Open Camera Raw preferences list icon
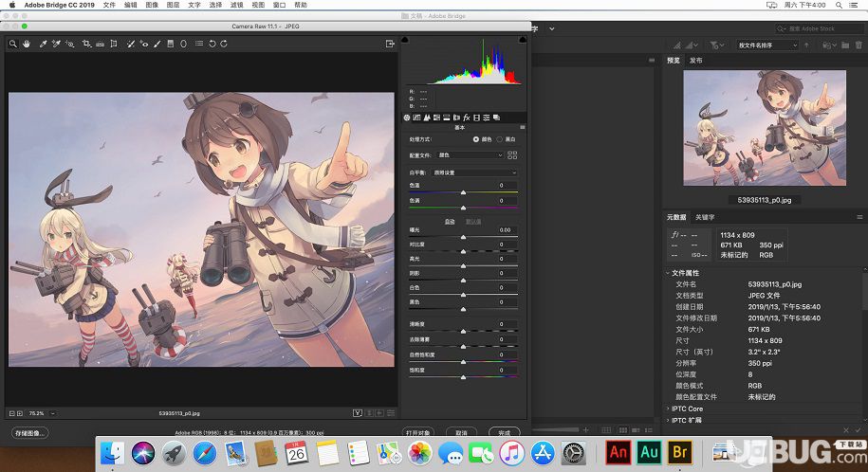868x472 pixels. (198, 44)
